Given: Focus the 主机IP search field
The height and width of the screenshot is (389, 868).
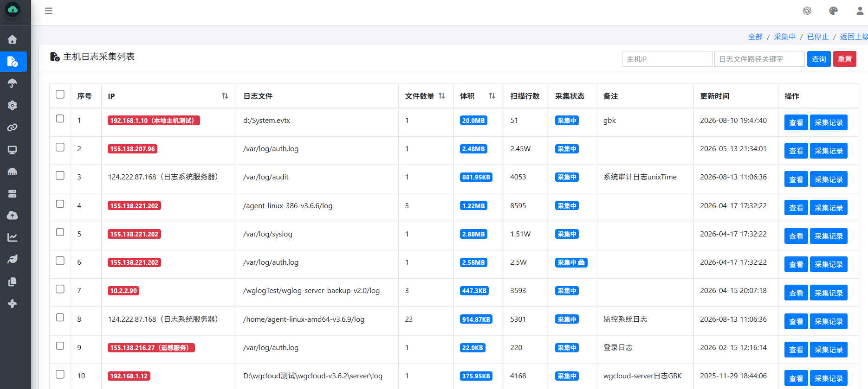Looking at the screenshot, I should tap(667, 59).
